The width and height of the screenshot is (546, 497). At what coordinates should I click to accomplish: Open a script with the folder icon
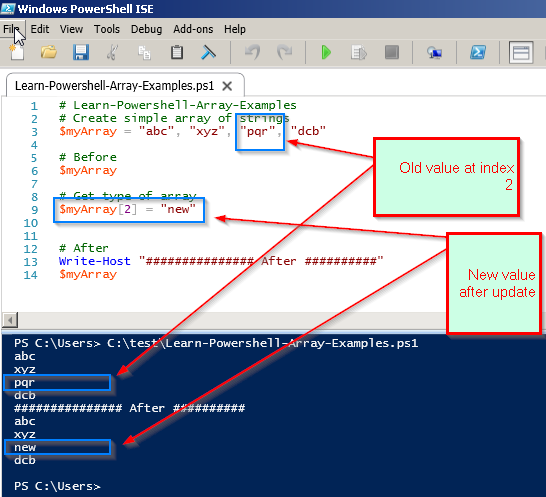click(48, 53)
